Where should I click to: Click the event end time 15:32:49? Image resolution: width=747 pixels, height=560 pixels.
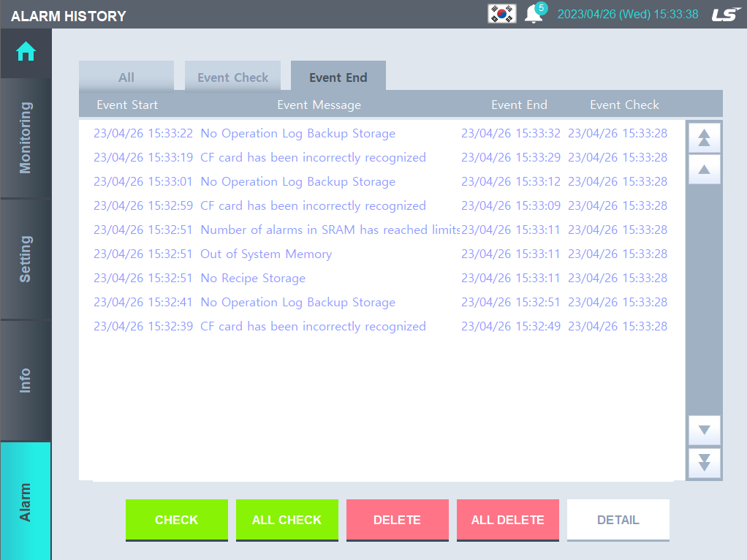[x=511, y=327]
